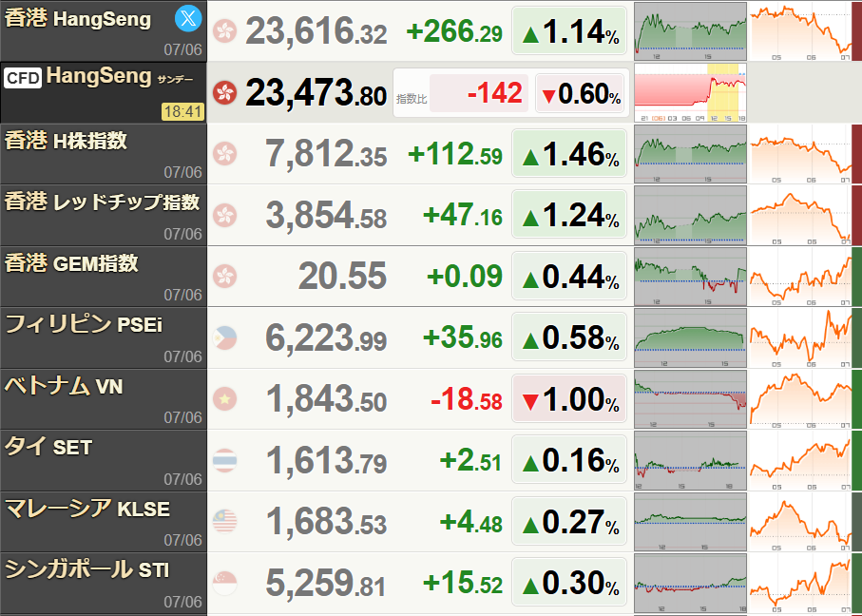
Task: Click the Thailand flag icon
Action: (225, 460)
